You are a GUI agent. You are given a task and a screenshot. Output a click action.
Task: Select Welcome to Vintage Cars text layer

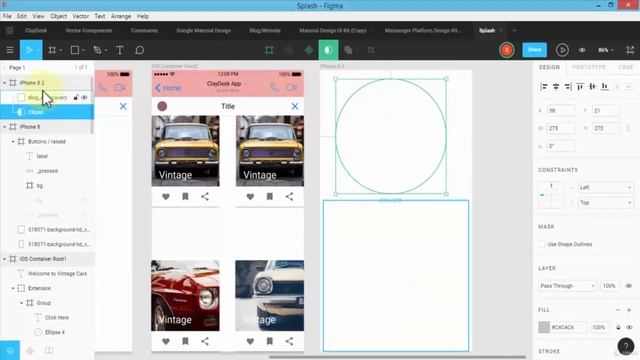tap(58, 273)
